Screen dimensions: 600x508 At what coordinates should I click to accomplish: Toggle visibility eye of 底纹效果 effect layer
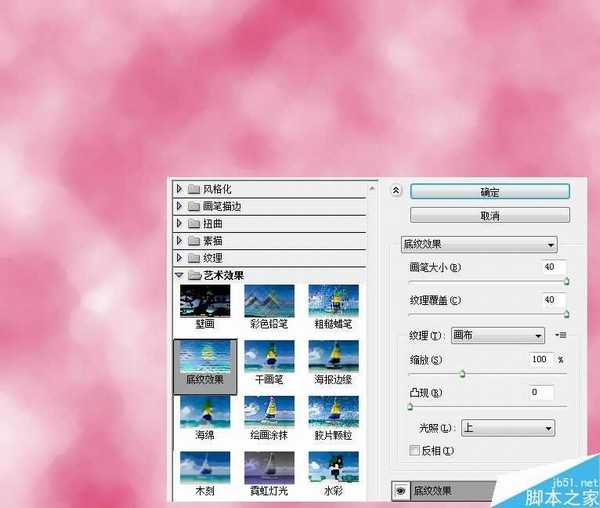pyautogui.click(x=401, y=491)
